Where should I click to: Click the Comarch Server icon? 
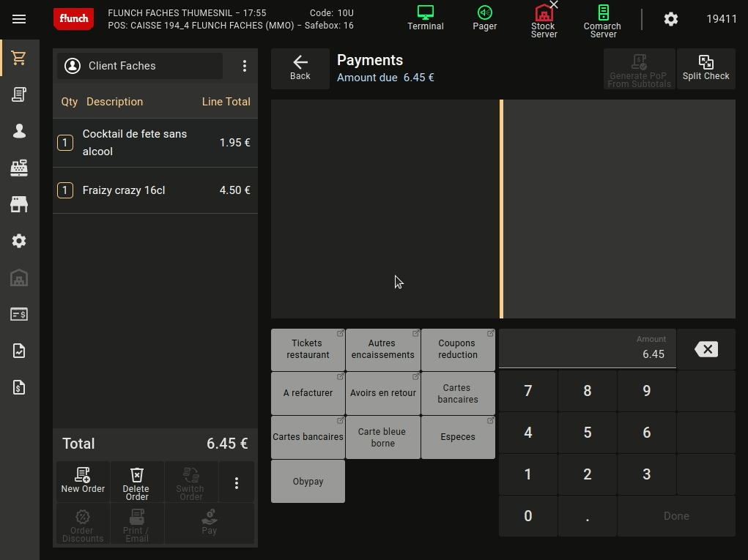pyautogui.click(x=602, y=19)
